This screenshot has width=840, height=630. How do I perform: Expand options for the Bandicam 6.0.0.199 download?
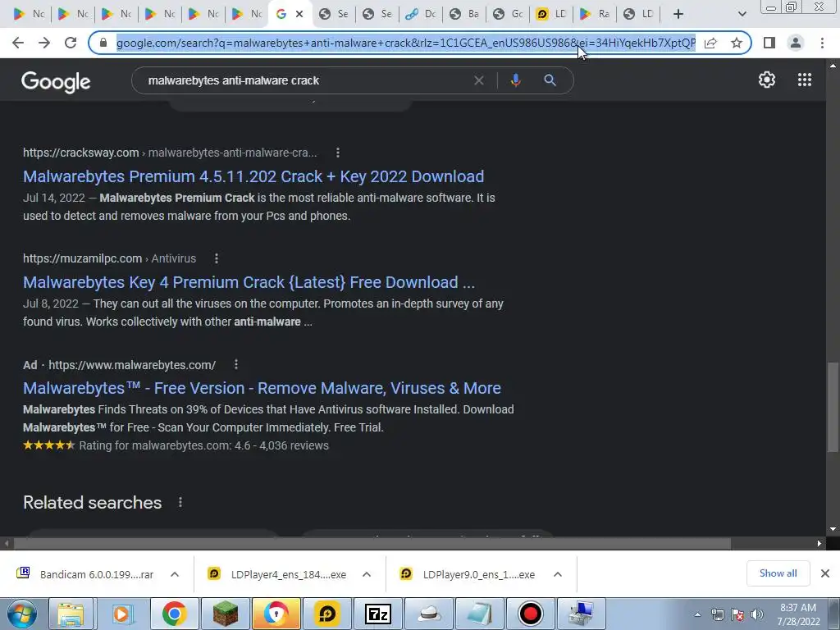click(175, 574)
